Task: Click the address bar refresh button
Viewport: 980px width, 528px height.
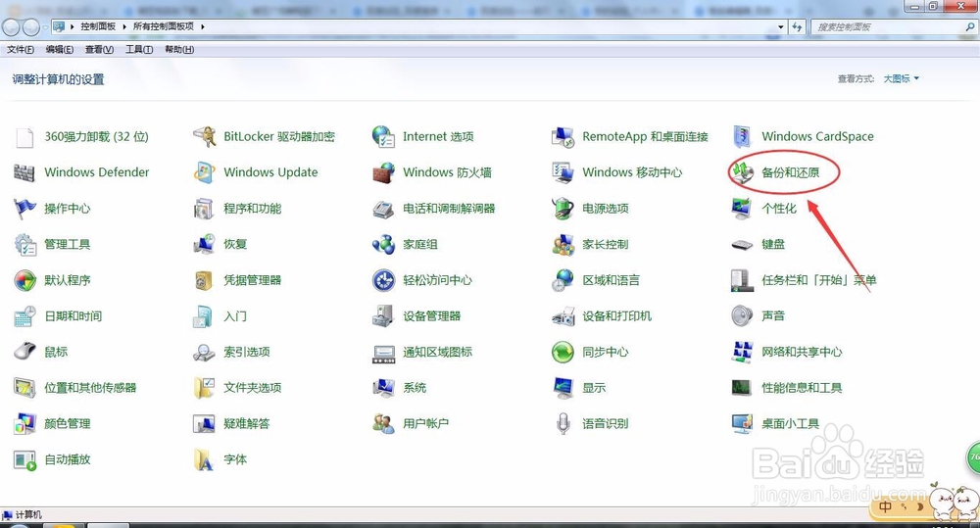Action: 797,26
